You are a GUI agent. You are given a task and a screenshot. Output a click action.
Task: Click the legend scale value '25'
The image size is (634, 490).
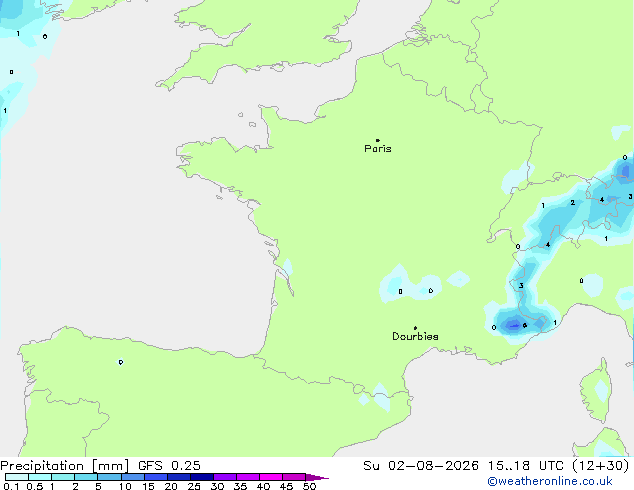coord(194,486)
